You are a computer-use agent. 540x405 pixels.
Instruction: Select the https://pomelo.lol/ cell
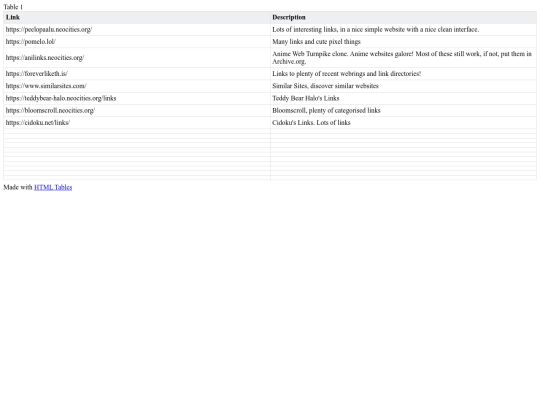point(137,42)
